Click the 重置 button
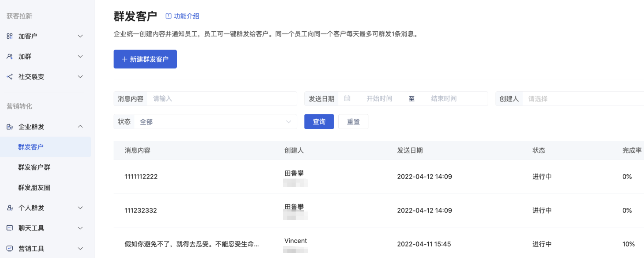This screenshot has height=258, width=644. [353, 122]
